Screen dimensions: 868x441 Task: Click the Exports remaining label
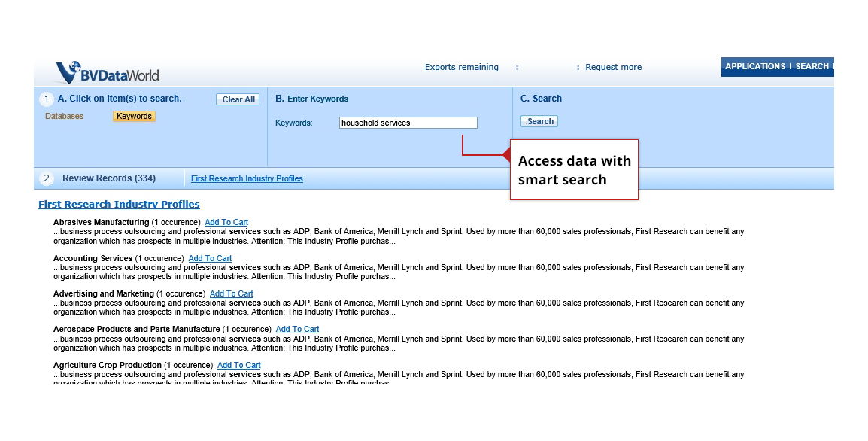pos(462,67)
